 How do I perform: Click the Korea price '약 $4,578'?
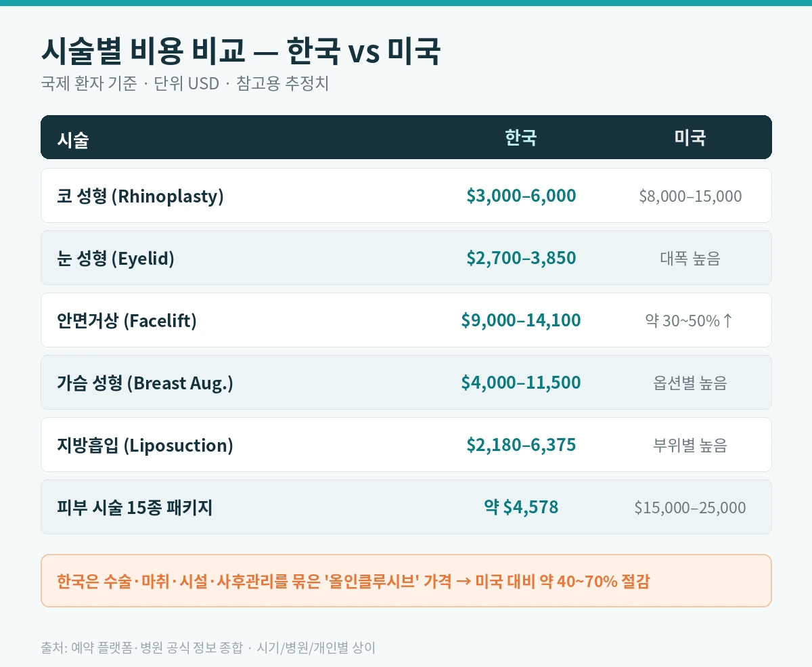click(521, 507)
